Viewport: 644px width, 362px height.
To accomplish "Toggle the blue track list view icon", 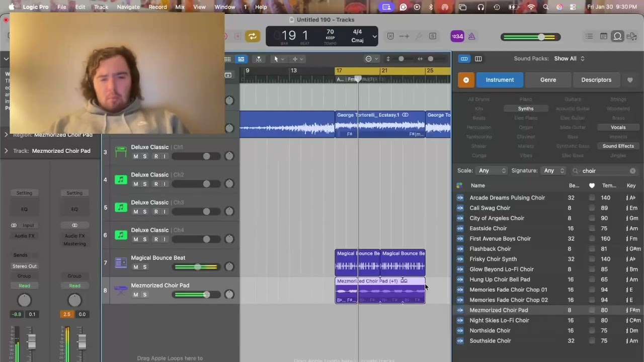I will [241, 59].
